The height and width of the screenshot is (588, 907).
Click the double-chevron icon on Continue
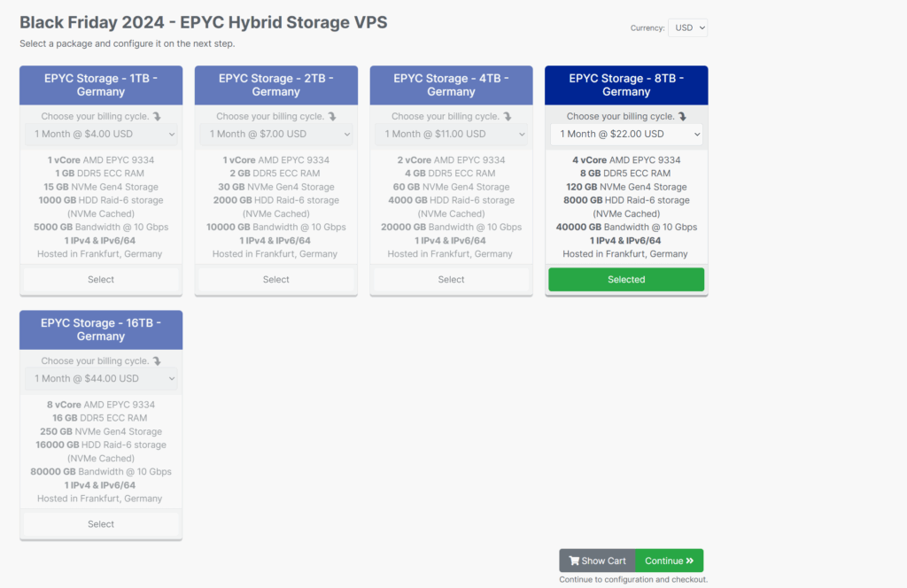pyautogui.click(x=689, y=561)
